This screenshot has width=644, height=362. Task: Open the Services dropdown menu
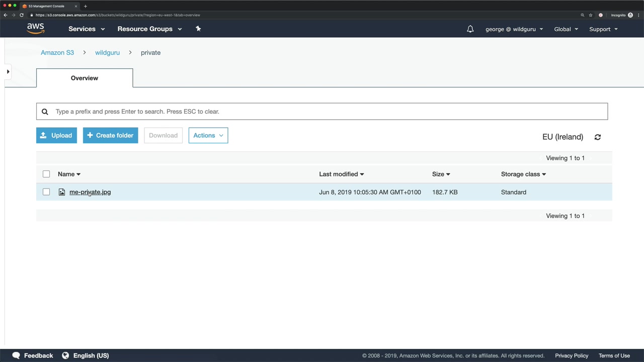pyautogui.click(x=87, y=29)
